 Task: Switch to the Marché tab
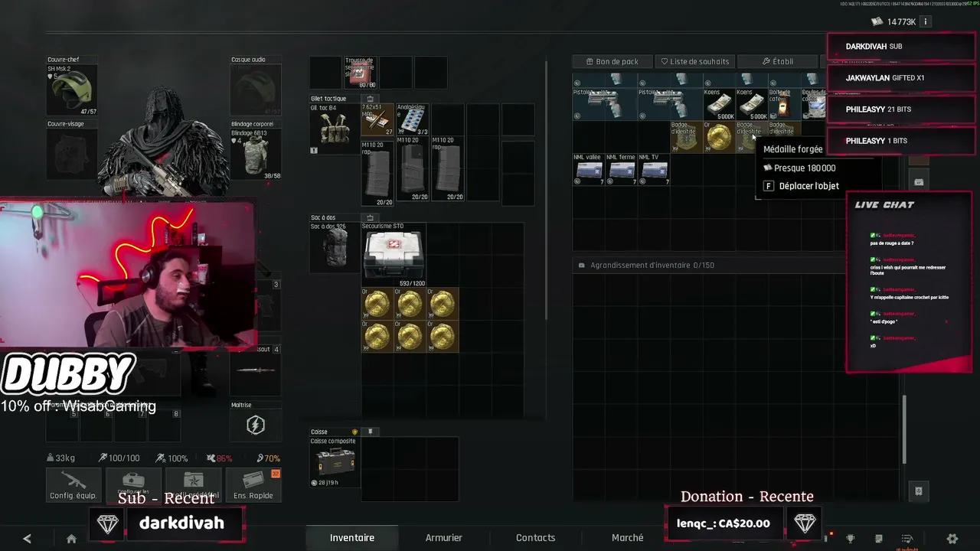(628, 538)
